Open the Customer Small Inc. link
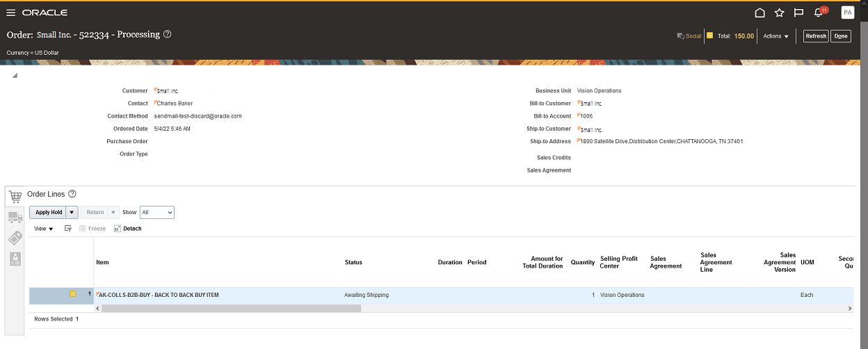 point(168,91)
